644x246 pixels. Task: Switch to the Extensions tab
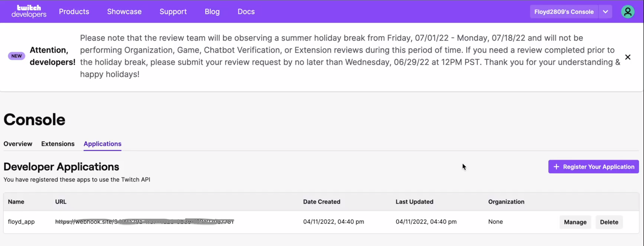click(58, 144)
